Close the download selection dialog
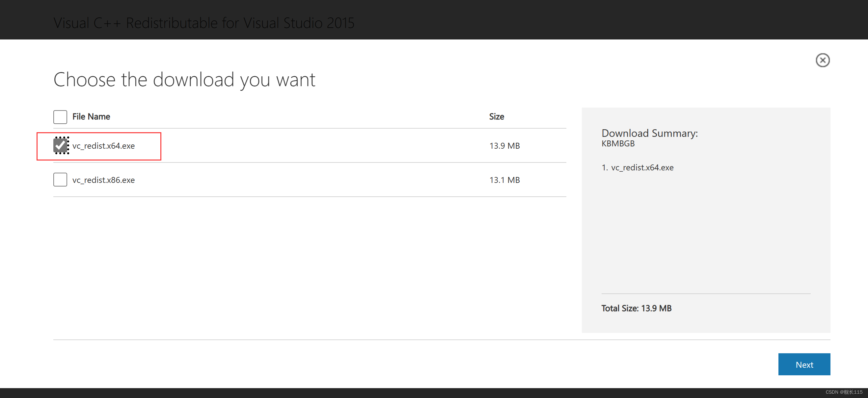This screenshot has height=398, width=868. click(x=822, y=60)
